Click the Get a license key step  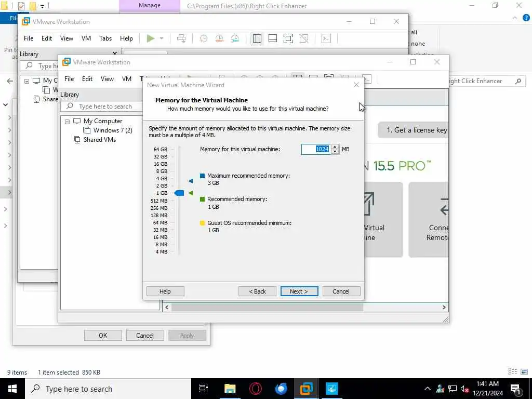point(413,130)
